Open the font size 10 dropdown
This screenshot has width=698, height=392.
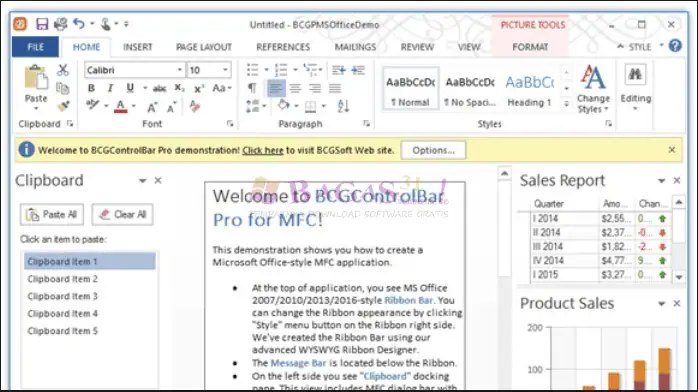click(225, 70)
